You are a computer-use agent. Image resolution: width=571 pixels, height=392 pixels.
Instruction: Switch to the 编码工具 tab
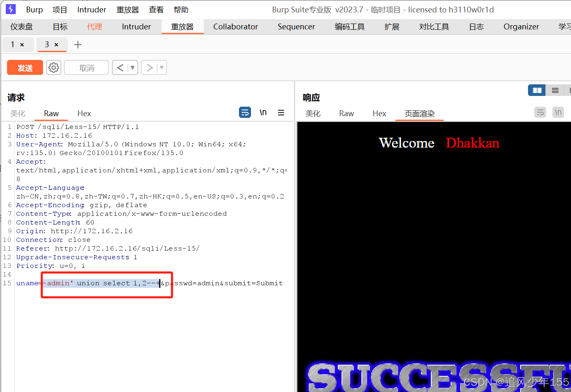click(350, 26)
